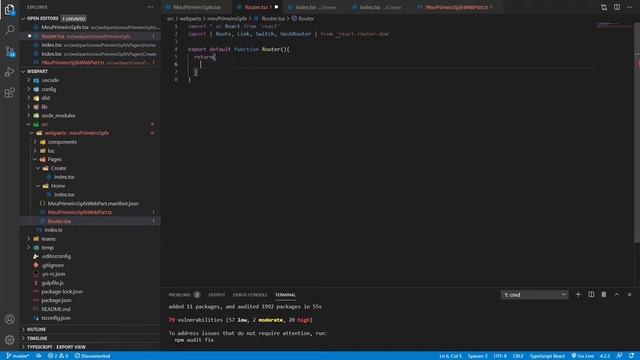Open the Debug Console panel tab

[250, 295]
